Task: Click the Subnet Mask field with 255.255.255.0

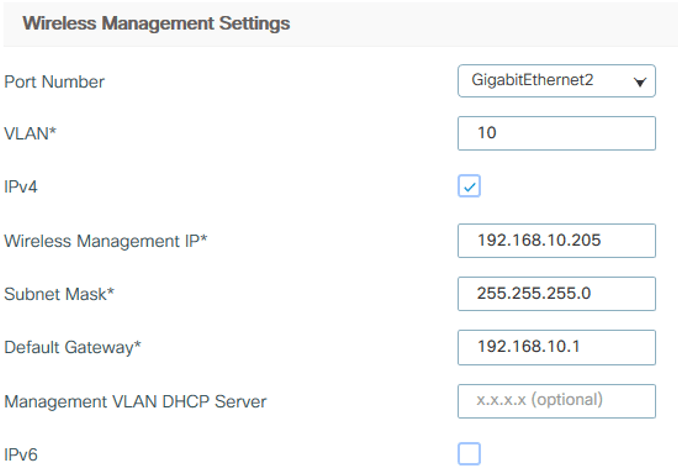Action: (x=556, y=294)
